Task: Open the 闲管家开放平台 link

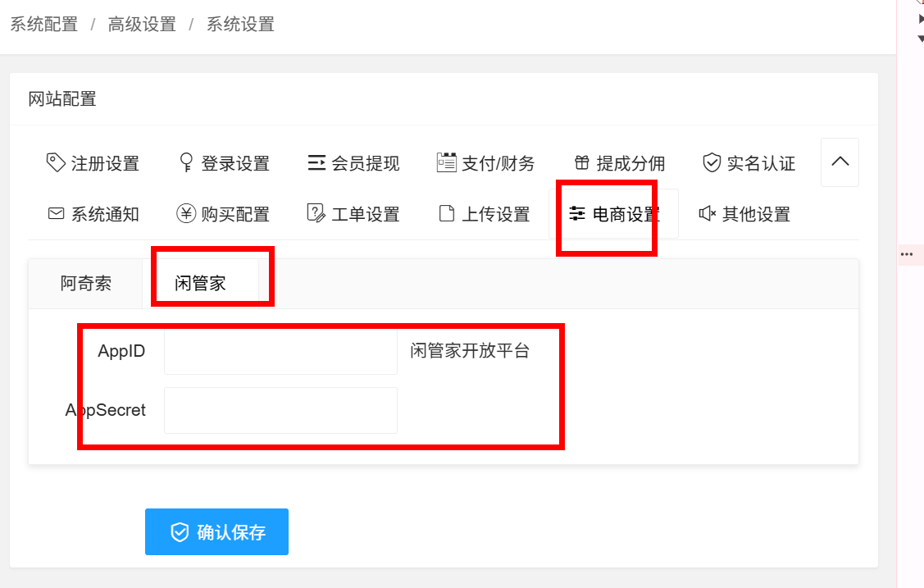Action: coord(470,350)
